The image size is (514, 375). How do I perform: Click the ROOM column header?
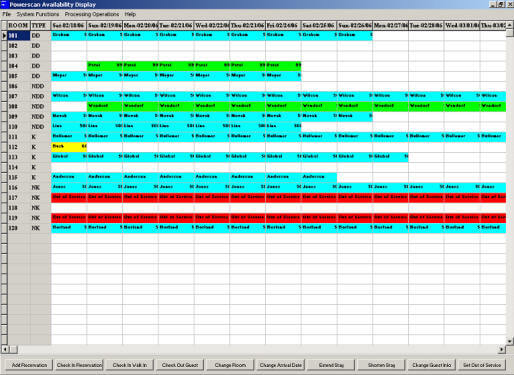[x=19, y=25]
